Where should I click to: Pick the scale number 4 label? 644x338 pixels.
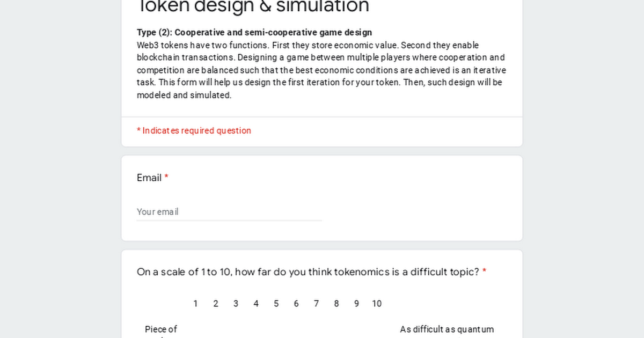[x=256, y=304]
